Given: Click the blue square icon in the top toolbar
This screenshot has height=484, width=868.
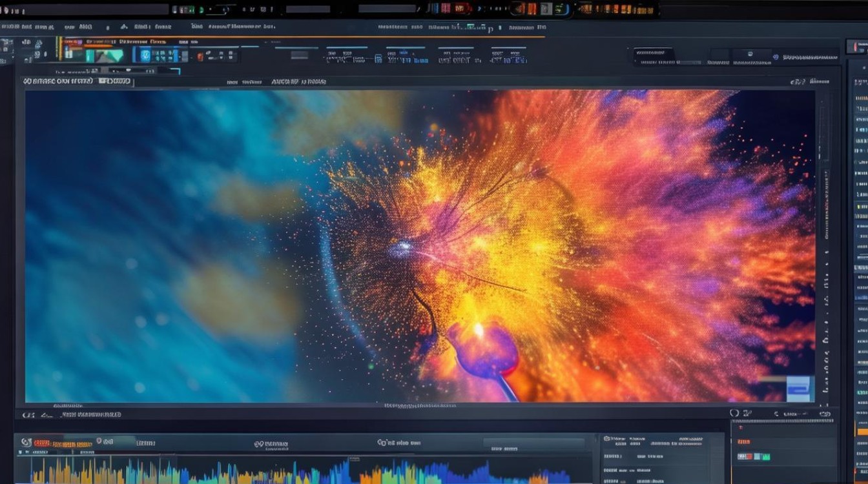Looking at the screenshot, I should (x=145, y=56).
